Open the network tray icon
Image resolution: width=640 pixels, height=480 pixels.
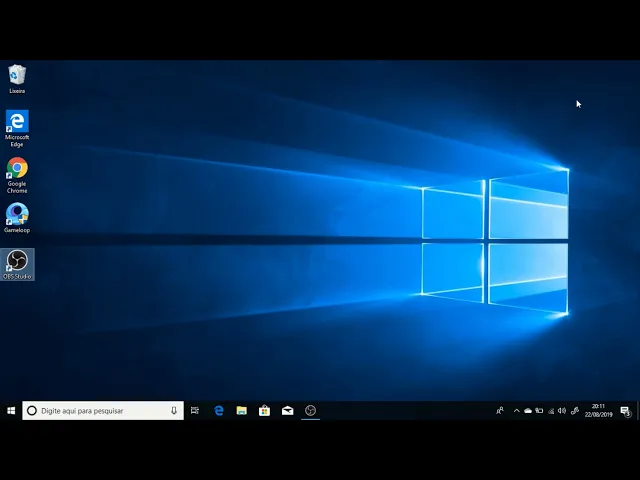pos(551,411)
